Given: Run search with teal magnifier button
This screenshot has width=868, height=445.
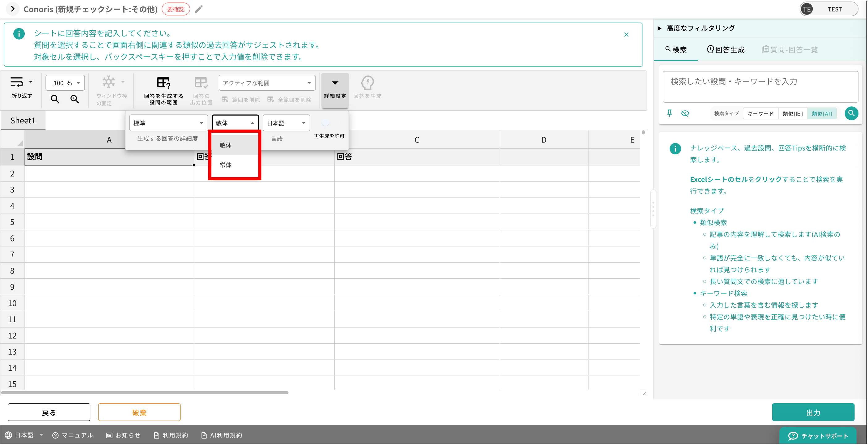Looking at the screenshot, I should click(852, 113).
